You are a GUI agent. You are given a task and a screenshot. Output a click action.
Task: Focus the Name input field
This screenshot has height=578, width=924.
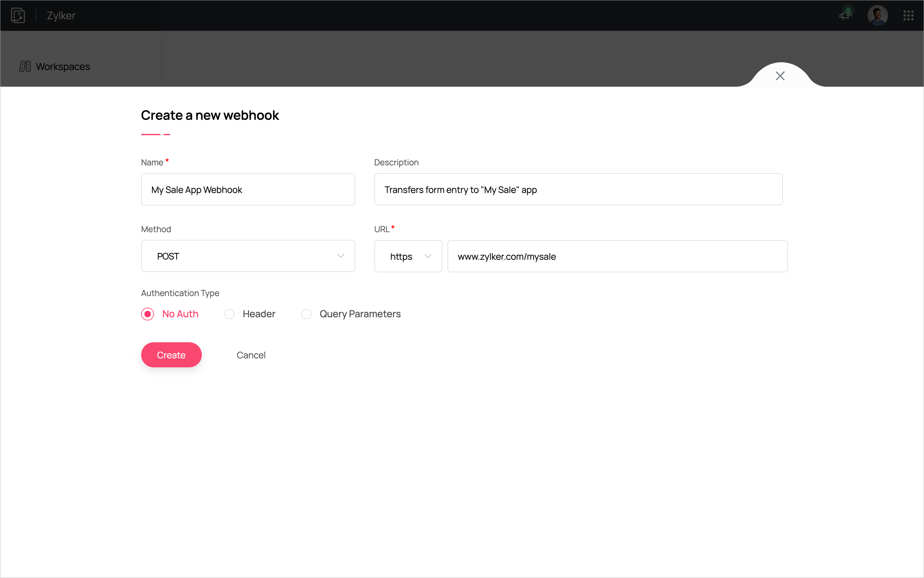248,189
